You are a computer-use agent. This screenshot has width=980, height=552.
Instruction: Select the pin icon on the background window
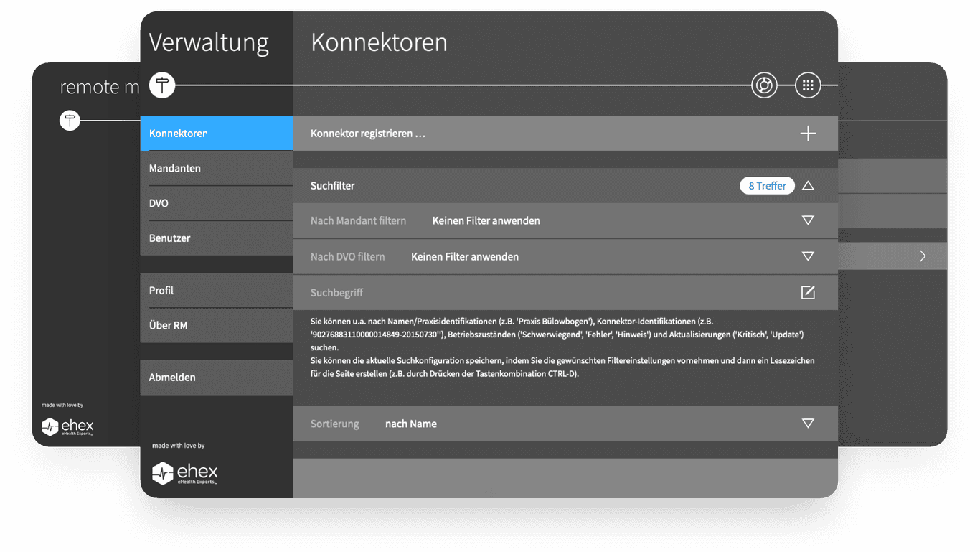70,120
